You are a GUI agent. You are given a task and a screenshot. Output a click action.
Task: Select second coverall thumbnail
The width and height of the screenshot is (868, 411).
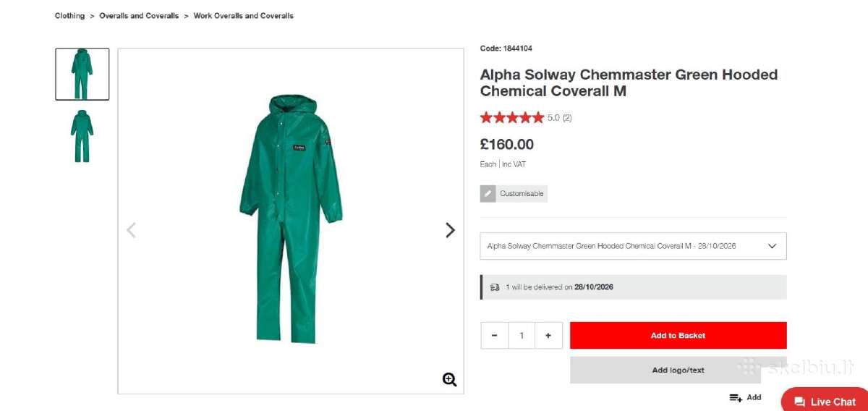coord(82,135)
